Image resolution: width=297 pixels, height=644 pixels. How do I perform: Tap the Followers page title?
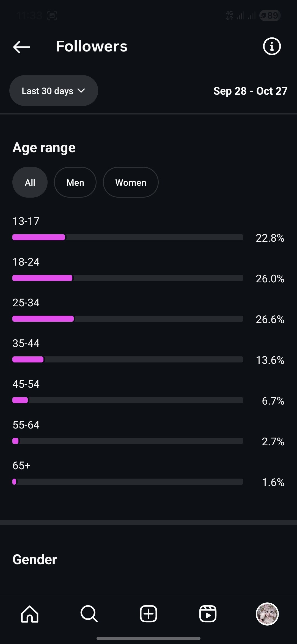pos(92,46)
